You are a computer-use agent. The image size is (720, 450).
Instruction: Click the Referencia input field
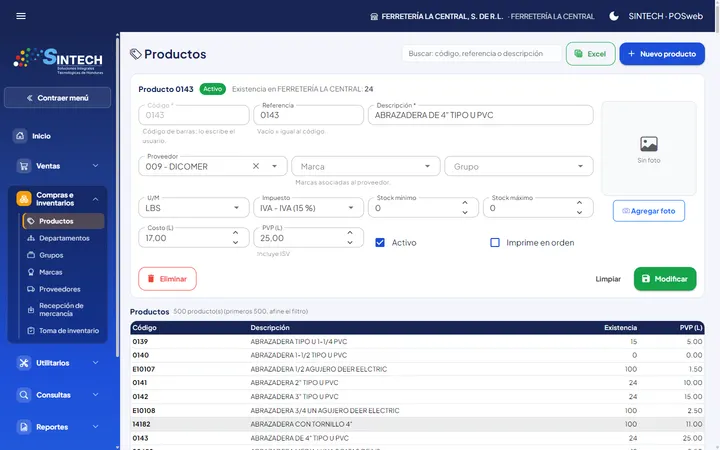click(308, 115)
